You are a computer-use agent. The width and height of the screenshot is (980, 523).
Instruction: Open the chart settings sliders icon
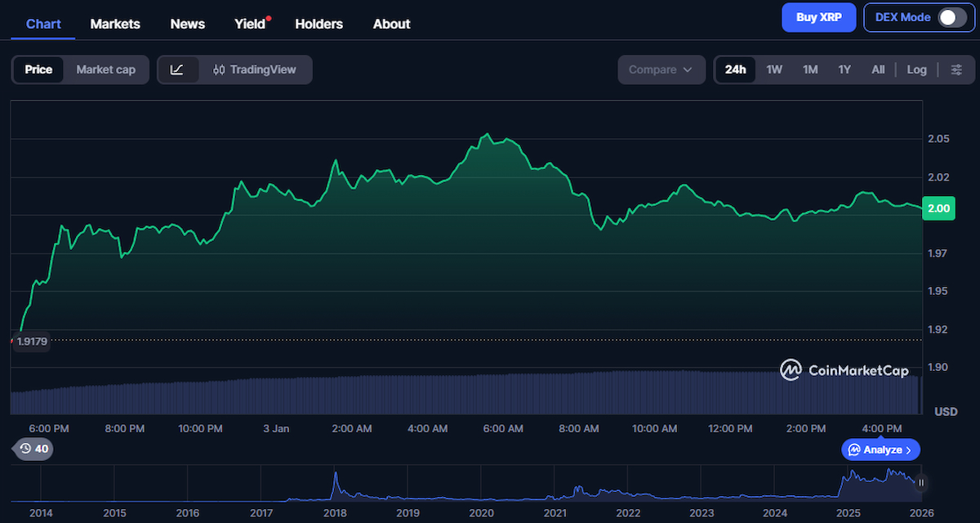click(x=957, y=69)
